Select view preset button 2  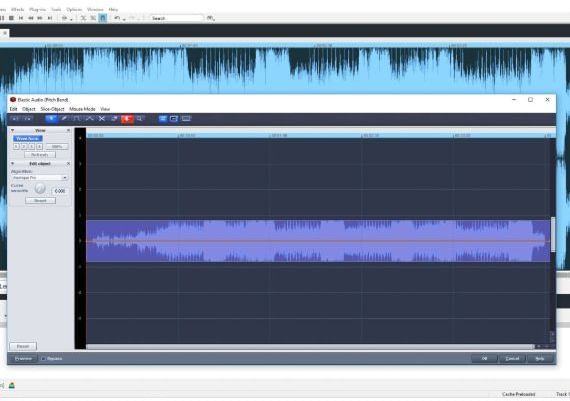tap(24, 147)
